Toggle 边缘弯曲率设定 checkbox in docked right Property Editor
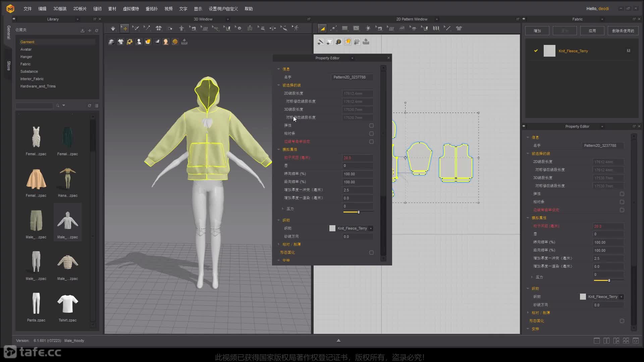 pos(622,210)
